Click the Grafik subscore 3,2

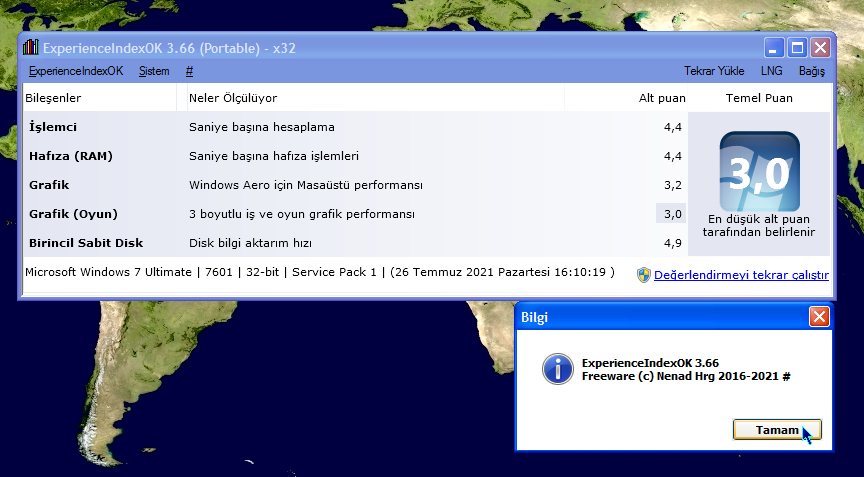672,185
